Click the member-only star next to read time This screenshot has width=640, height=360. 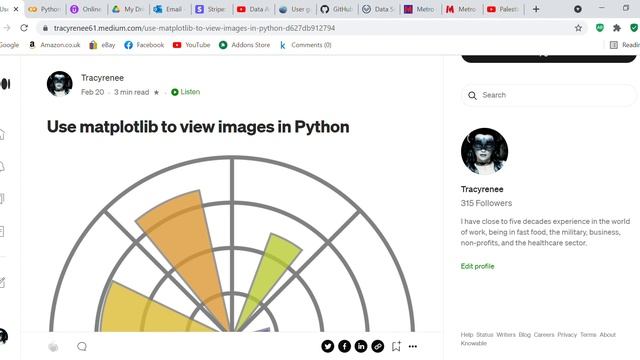[156, 93]
